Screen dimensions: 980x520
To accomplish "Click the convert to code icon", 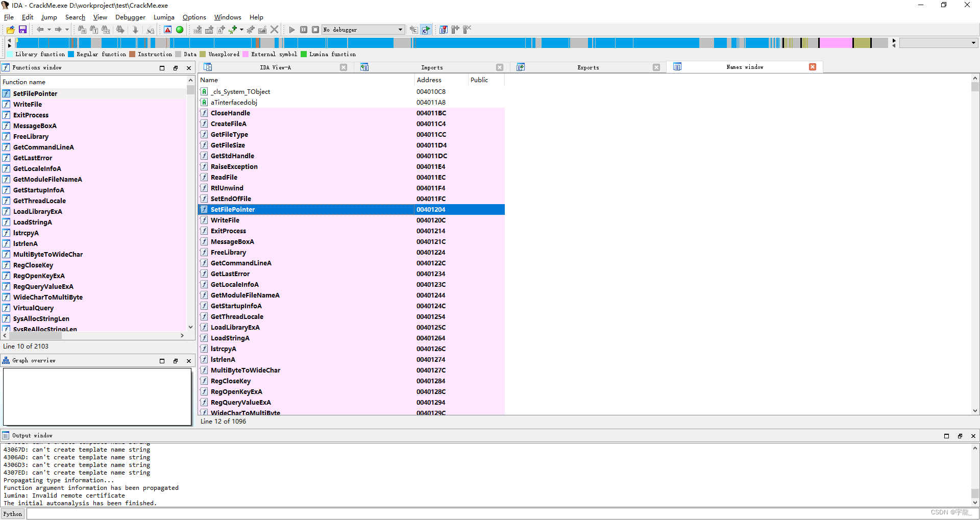I will click(x=198, y=30).
